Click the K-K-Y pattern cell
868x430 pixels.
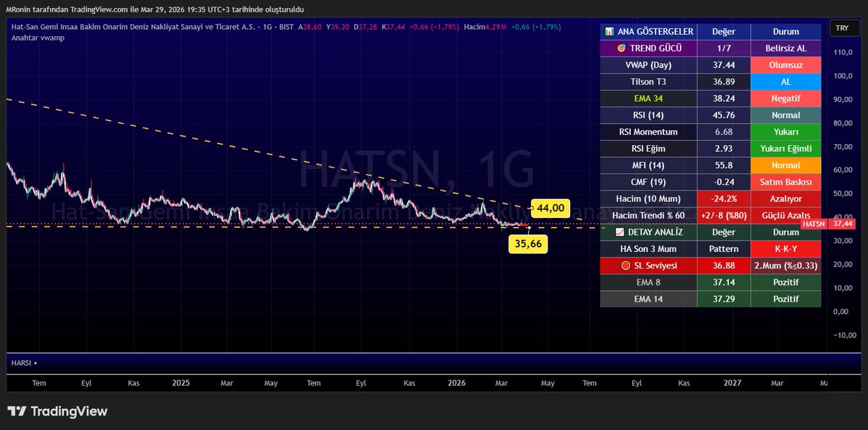coord(786,248)
